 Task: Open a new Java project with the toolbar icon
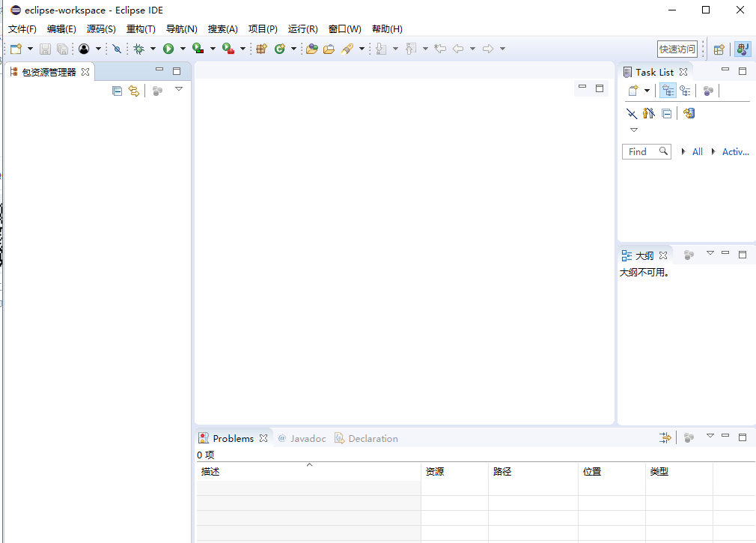click(x=261, y=48)
